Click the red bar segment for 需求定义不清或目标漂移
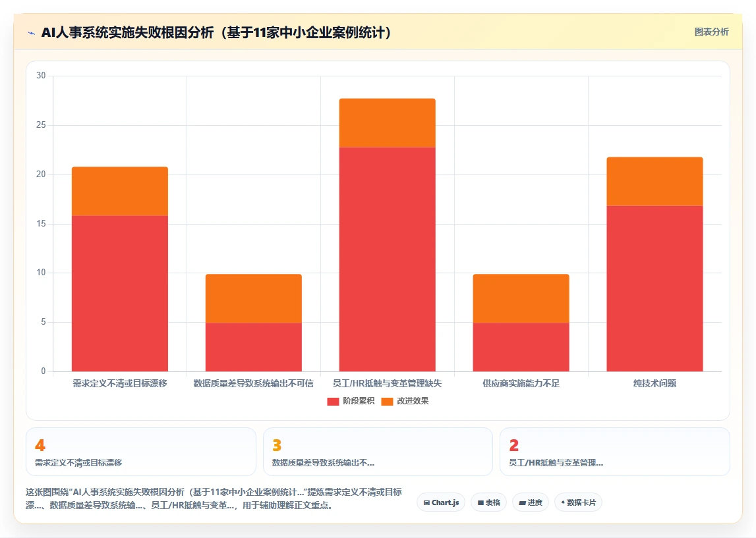This screenshot has width=756, height=538. (120, 293)
